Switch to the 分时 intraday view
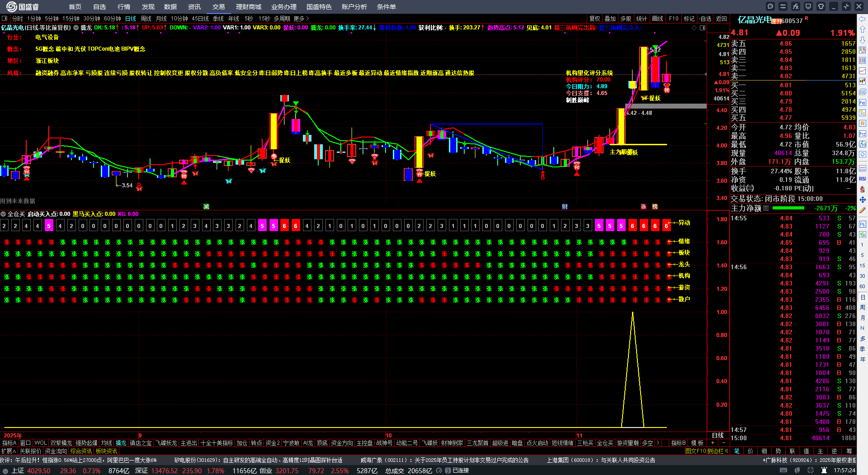868x475 pixels. pos(18,19)
